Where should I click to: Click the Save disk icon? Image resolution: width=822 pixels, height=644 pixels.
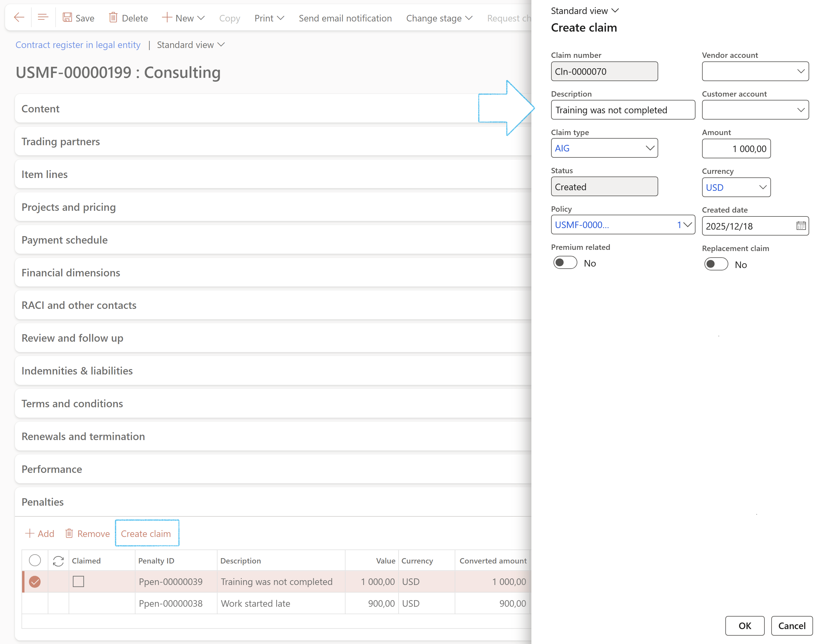click(x=67, y=18)
